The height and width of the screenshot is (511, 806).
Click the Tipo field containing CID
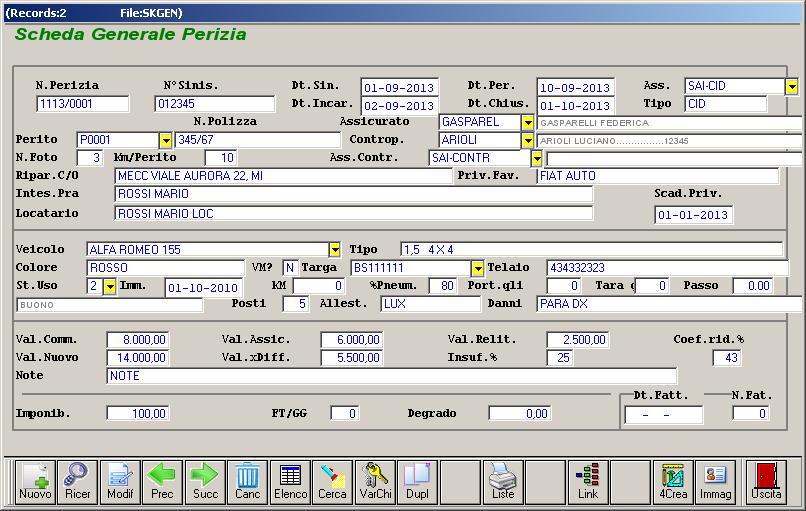726,104
